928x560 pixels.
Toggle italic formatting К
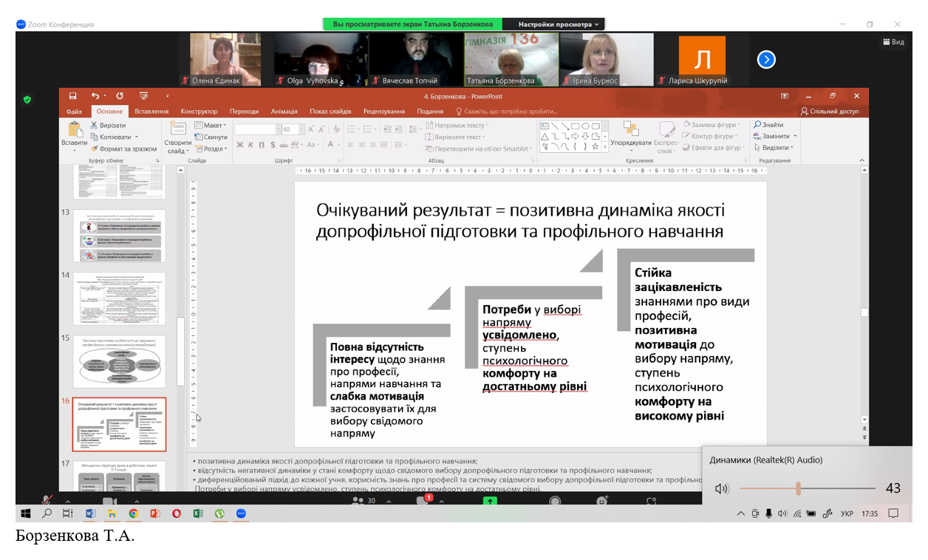click(x=250, y=145)
